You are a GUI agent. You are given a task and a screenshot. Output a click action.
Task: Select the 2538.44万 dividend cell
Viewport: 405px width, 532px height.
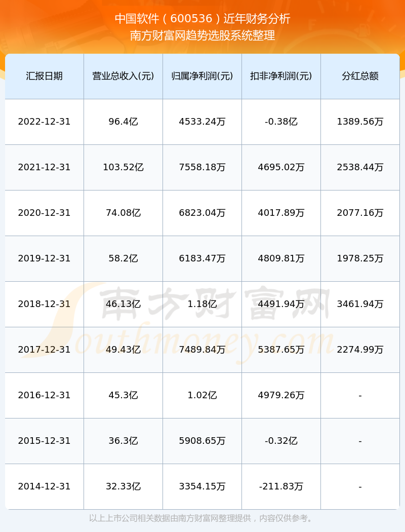pos(360,167)
